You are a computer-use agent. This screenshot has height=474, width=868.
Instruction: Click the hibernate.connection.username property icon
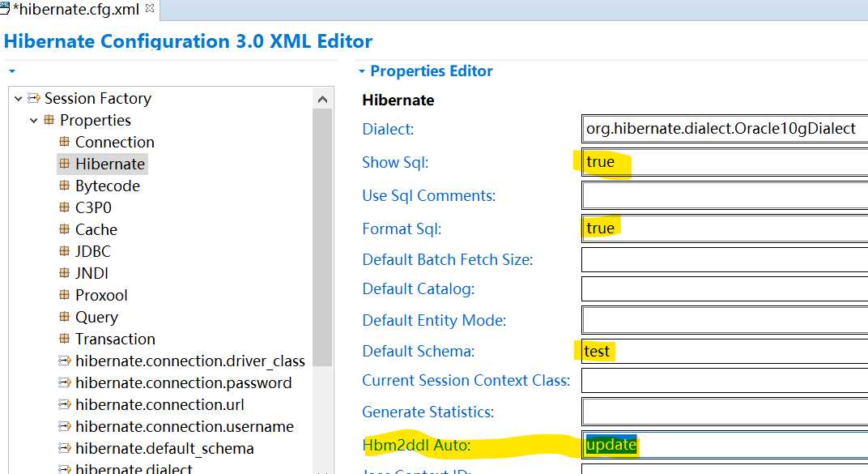(65, 426)
